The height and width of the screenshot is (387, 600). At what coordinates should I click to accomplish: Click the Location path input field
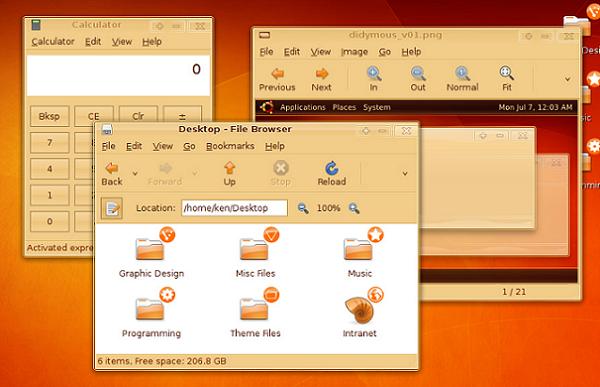[x=234, y=208]
